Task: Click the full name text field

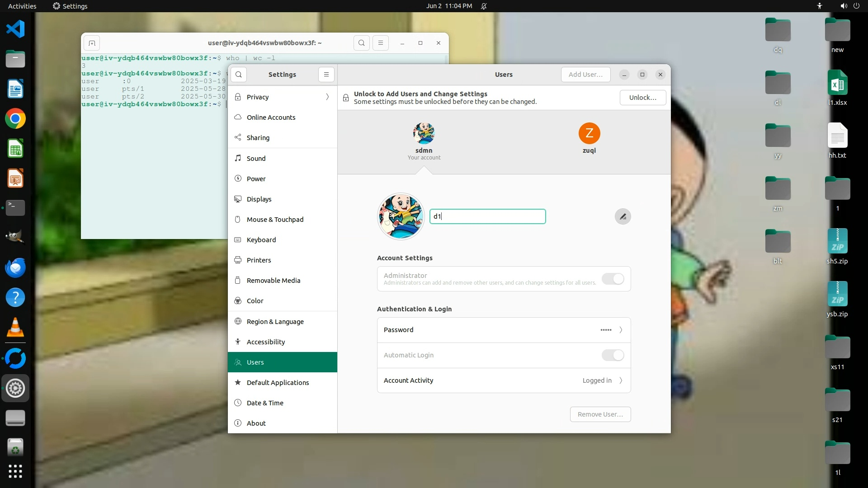Action: pos(487,216)
